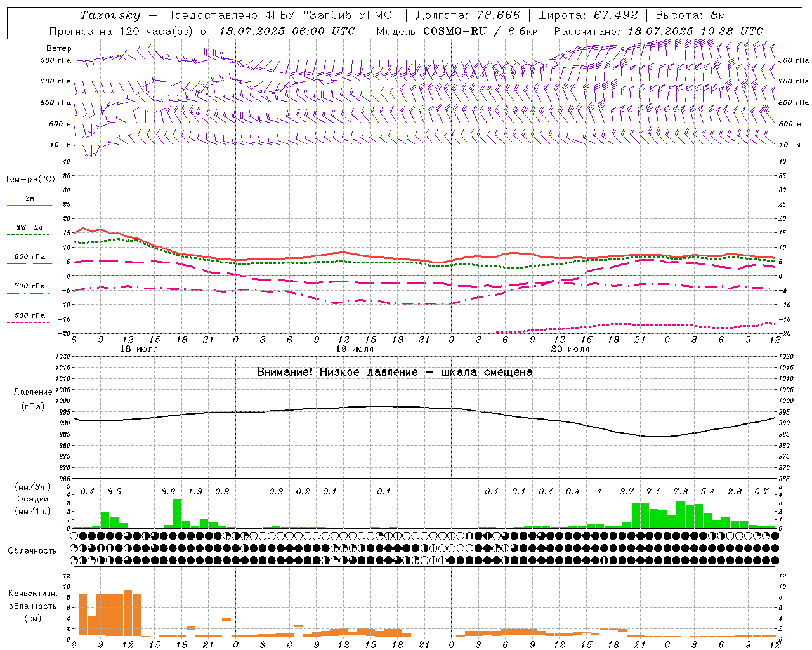
Task: Click the date label 20 июля
Action: [570, 349]
